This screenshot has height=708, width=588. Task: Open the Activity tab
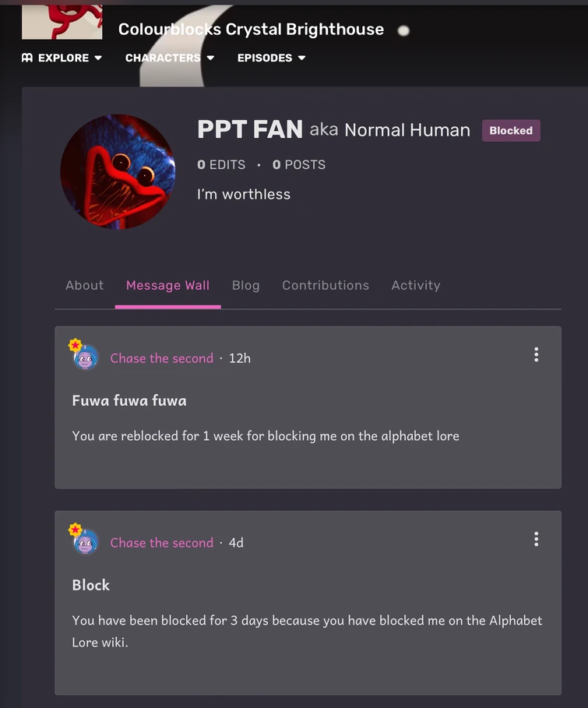point(415,285)
